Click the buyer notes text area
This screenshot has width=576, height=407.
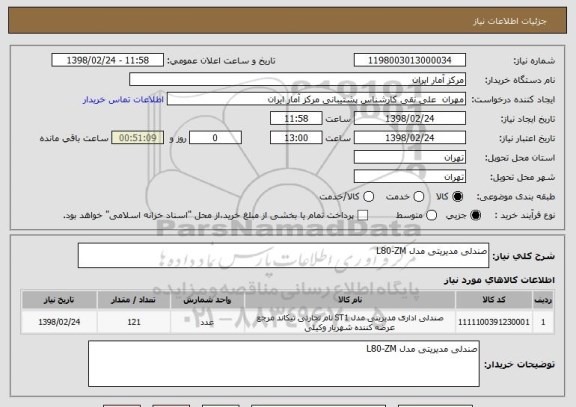pyautogui.click(x=284, y=364)
